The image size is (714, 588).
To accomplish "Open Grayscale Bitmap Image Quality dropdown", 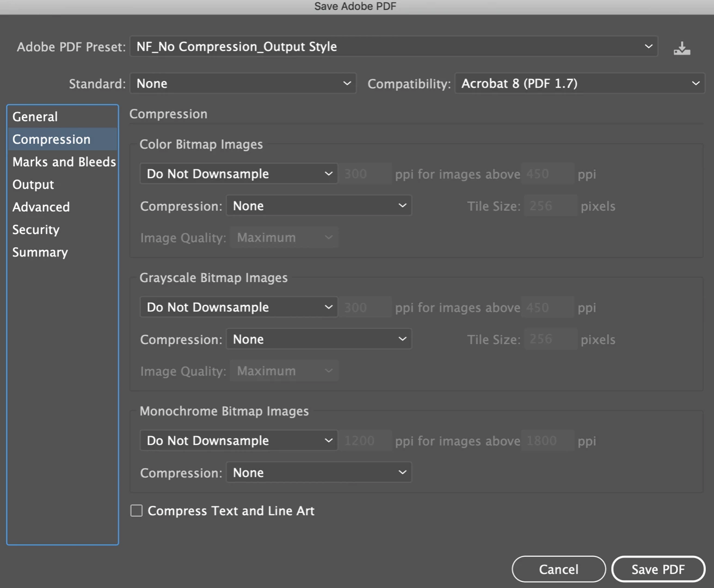I will pyautogui.click(x=284, y=371).
